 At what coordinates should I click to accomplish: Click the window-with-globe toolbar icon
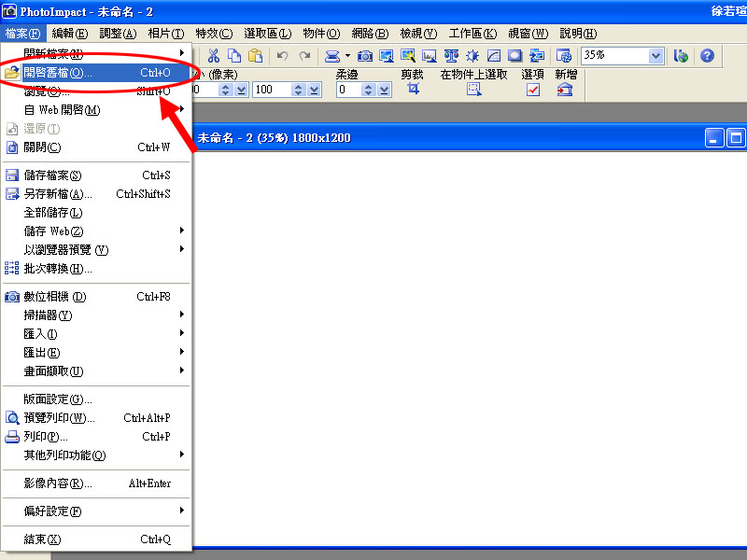(x=564, y=56)
